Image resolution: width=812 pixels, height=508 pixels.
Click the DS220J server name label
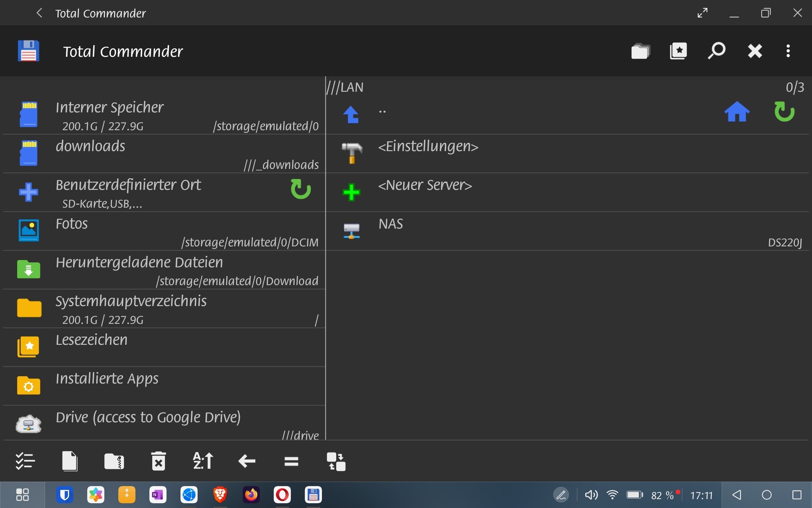(785, 243)
